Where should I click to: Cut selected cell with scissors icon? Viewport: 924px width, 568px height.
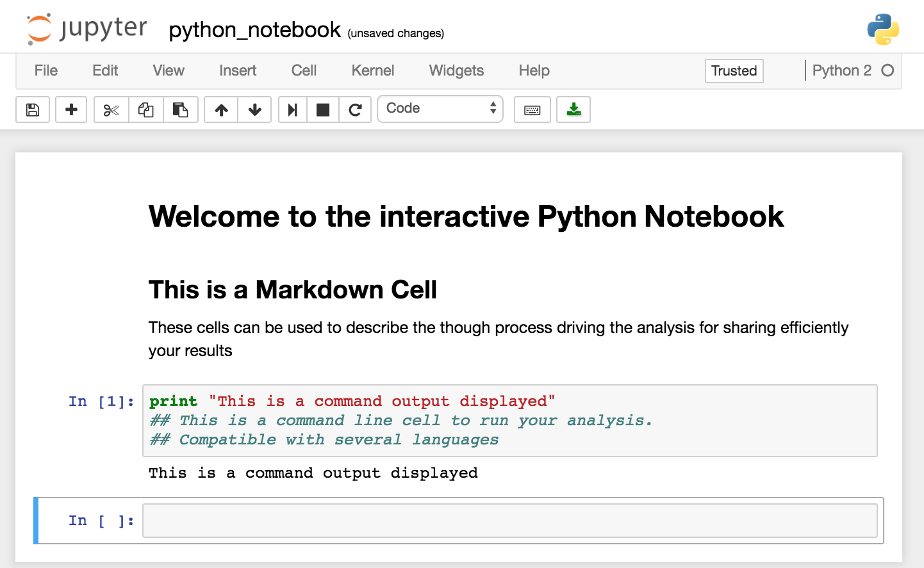pos(111,110)
